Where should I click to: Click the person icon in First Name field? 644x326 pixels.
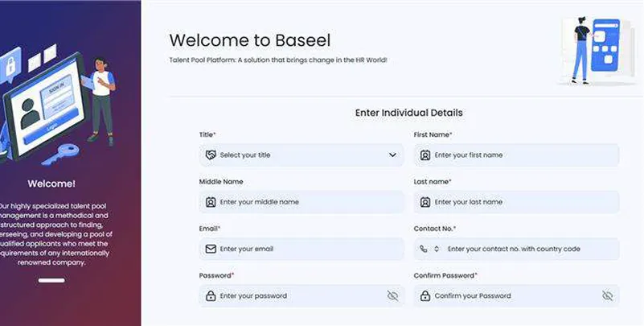click(425, 155)
